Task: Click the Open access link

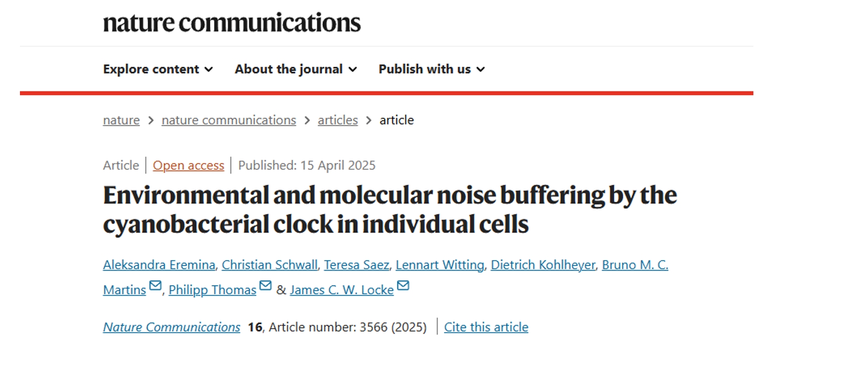Action: 188,166
